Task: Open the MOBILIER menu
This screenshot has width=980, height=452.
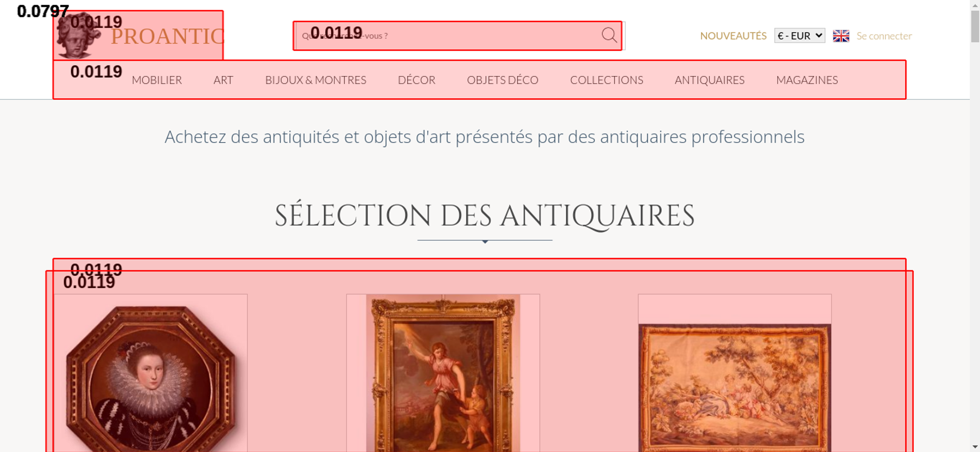Action: click(x=157, y=80)
